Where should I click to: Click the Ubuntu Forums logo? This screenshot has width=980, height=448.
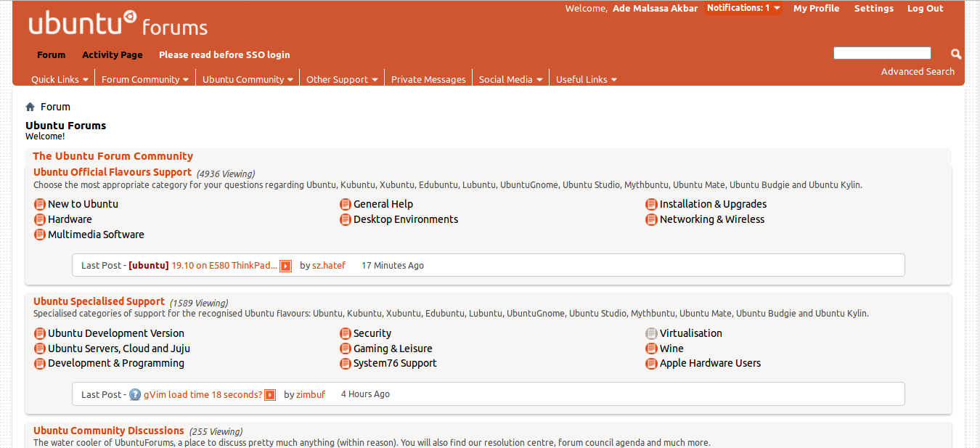click(116, 23)
